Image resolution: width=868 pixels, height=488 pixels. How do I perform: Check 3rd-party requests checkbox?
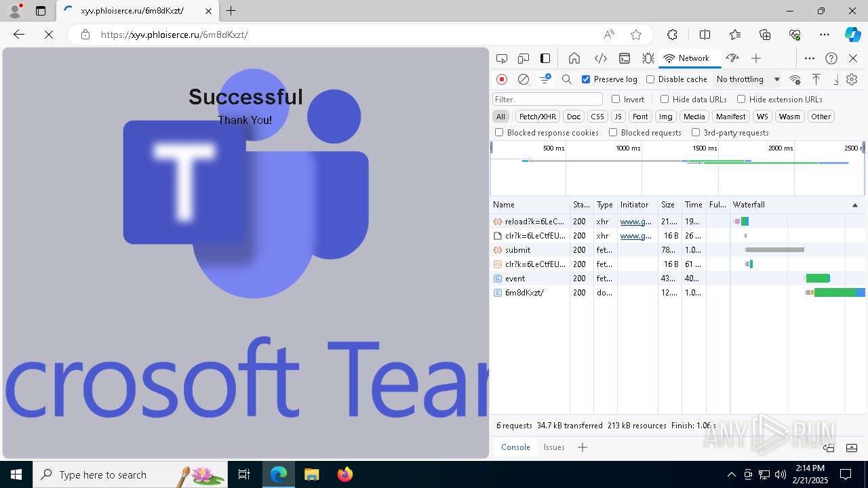pyautogui.click(x=696, y=132)
